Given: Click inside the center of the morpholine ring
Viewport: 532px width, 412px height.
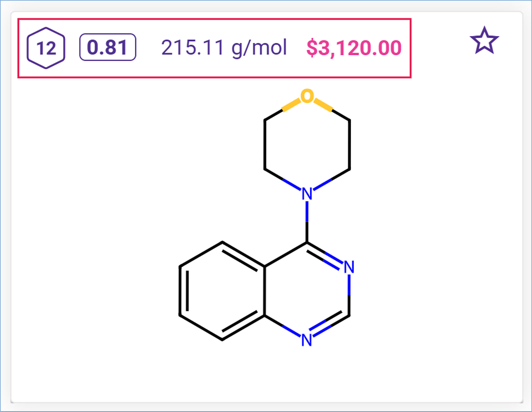Looking at the screenshot, I should click(307, 145).
